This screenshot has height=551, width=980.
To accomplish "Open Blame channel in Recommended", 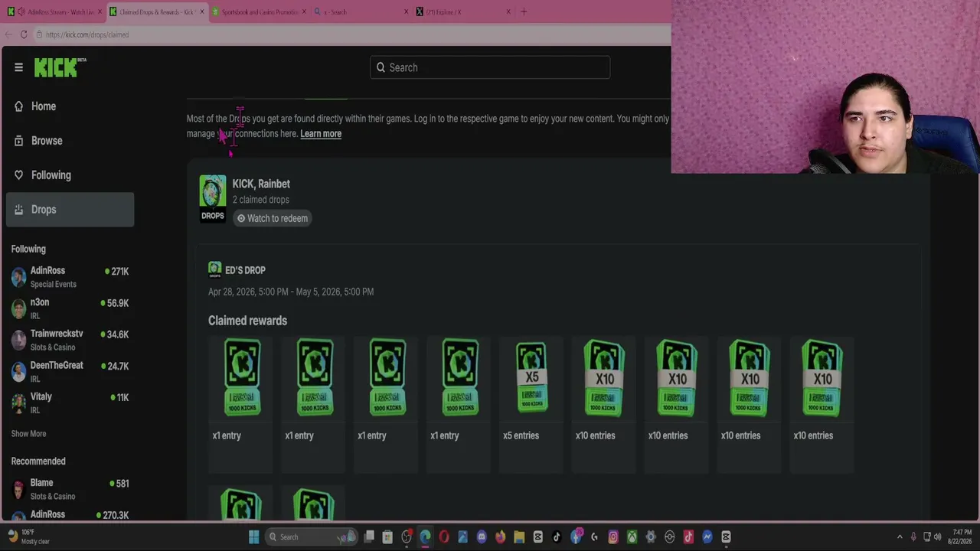I will click(x=70, y=489).
